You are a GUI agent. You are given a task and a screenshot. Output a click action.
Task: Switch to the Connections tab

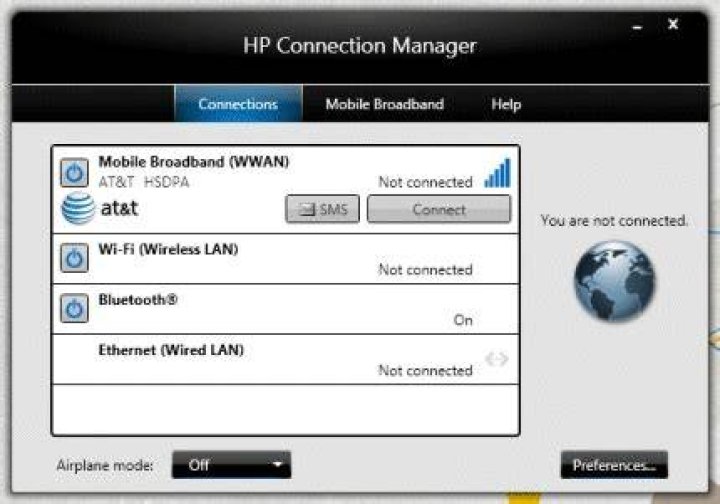click(x=238, y=104)
